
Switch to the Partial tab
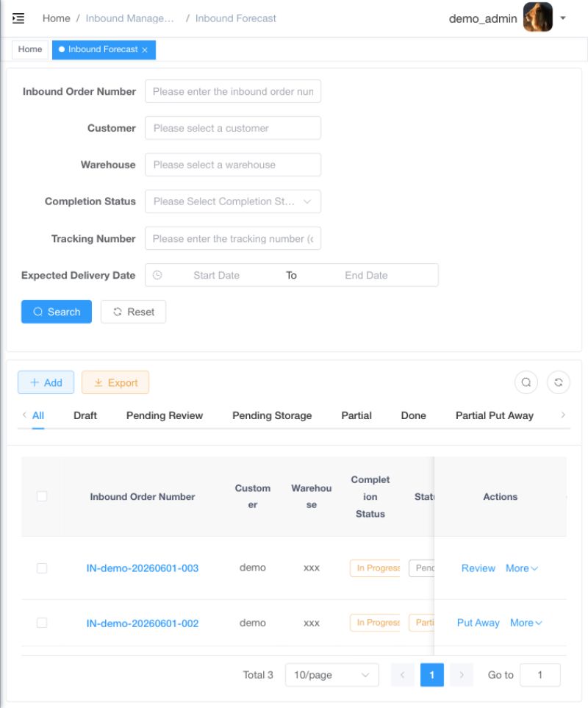[x=356, y=415]
